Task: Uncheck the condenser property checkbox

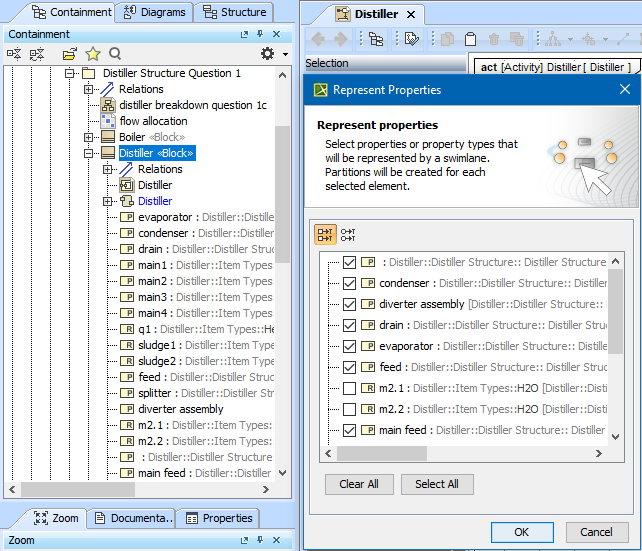Action: point(349,283)
